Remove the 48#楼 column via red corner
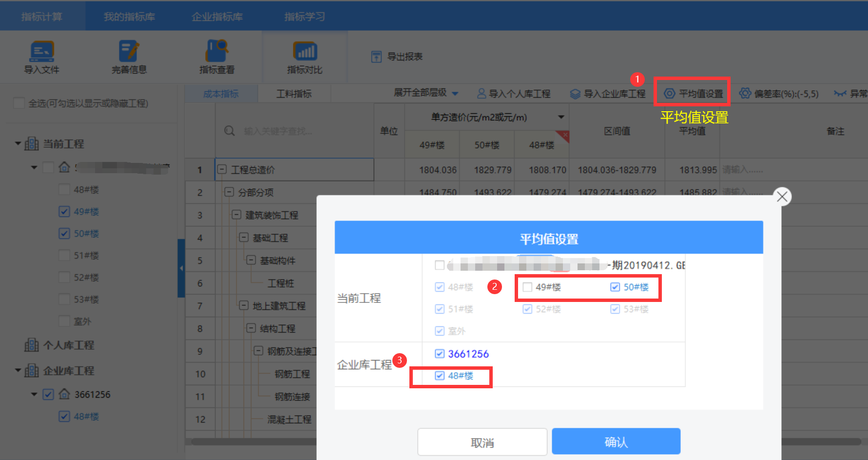This screenshot has width=868, height=460. (x=564, y=135)
